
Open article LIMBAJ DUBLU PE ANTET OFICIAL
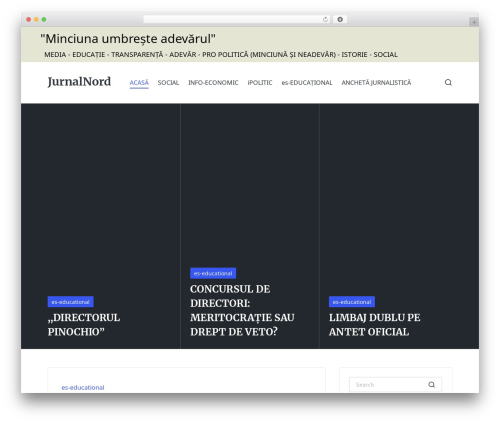click(374, 325)
